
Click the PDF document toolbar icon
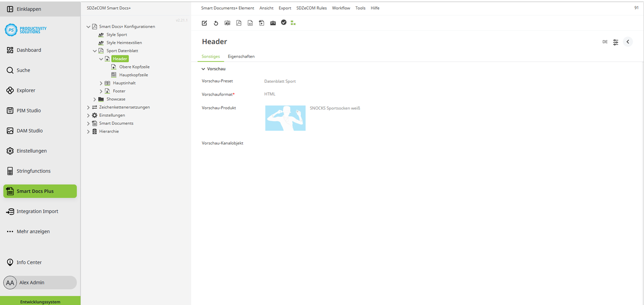coord(239,23)
